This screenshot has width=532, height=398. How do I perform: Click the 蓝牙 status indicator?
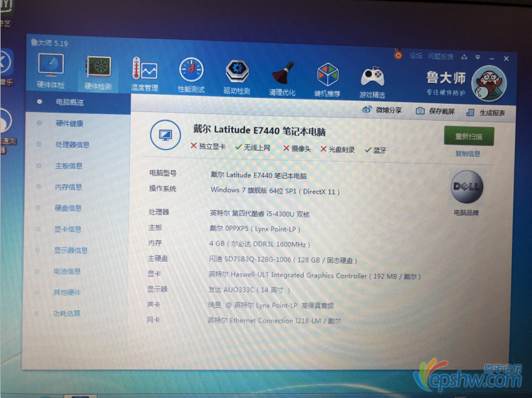click(376, 150)
